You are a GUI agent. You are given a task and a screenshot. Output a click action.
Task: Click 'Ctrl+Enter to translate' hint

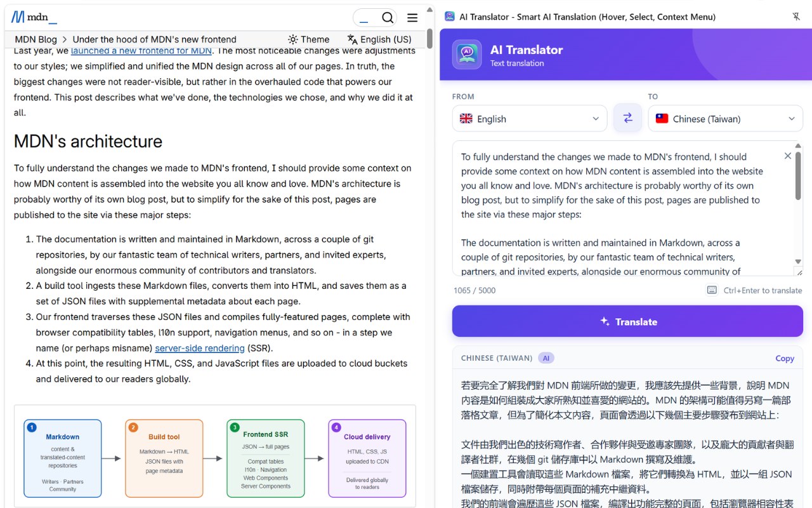tap(763, 290)
